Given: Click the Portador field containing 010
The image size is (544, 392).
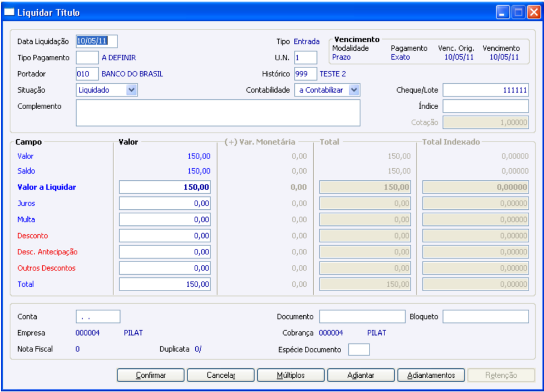Looking at the screenshot, I should tap(87, 73).
